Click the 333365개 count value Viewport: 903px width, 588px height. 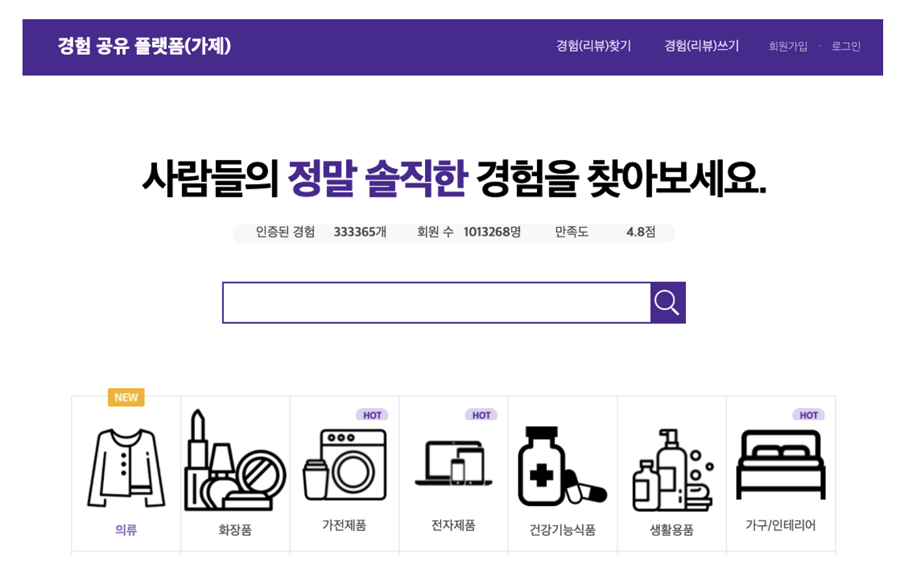pyautogui.click(x=360, y=232)
